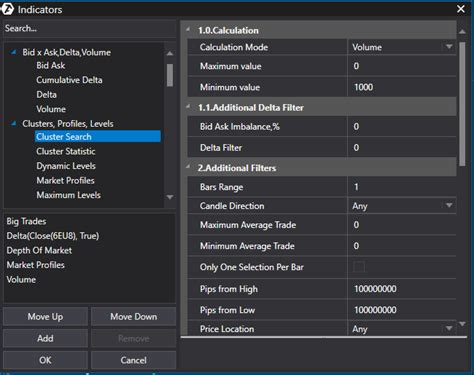Select Cluster Search indicator
The height and width of the screenshot is (375, 474).
tap(98, 137)
